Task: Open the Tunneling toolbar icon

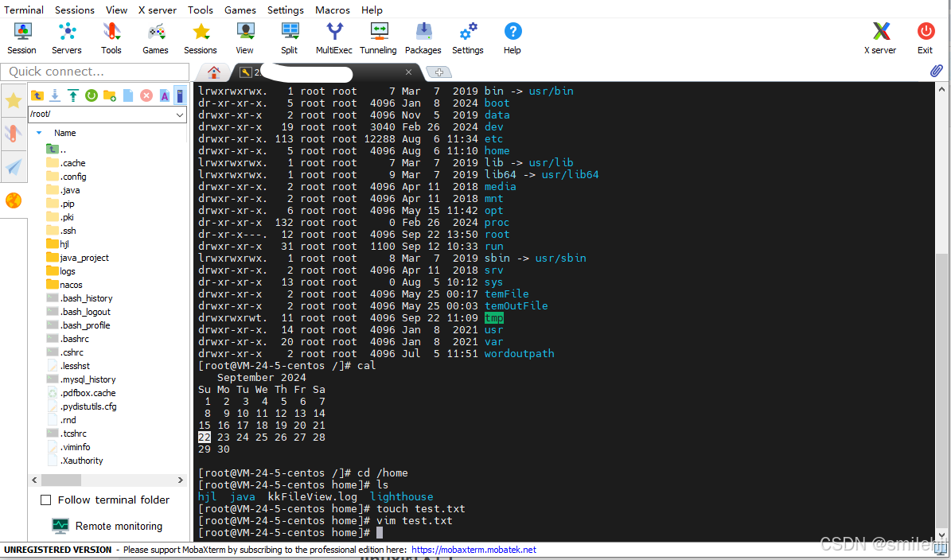Action: [x=379, y=39]
